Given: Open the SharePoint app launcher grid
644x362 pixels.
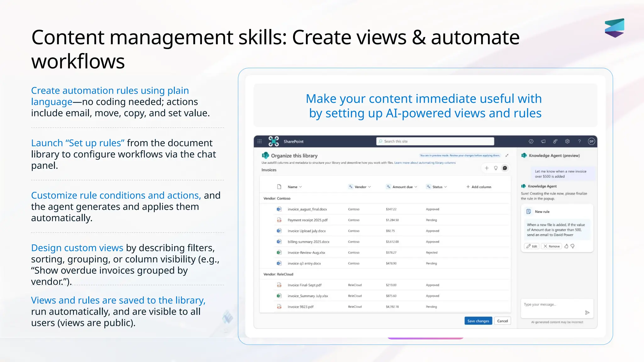Looking at the screenshot, I should pyautogui.click(x=259, y=141).
